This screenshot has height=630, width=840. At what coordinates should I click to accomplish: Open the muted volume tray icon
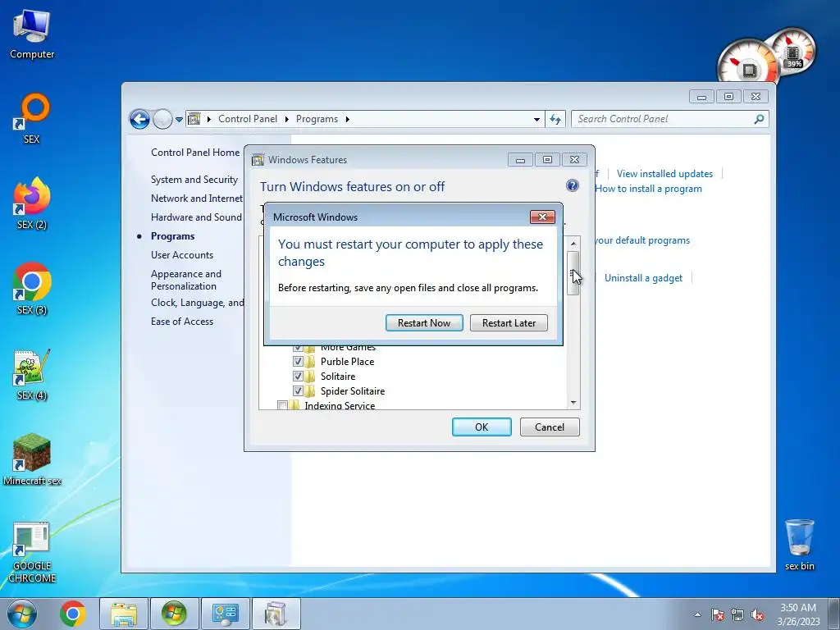757,614
